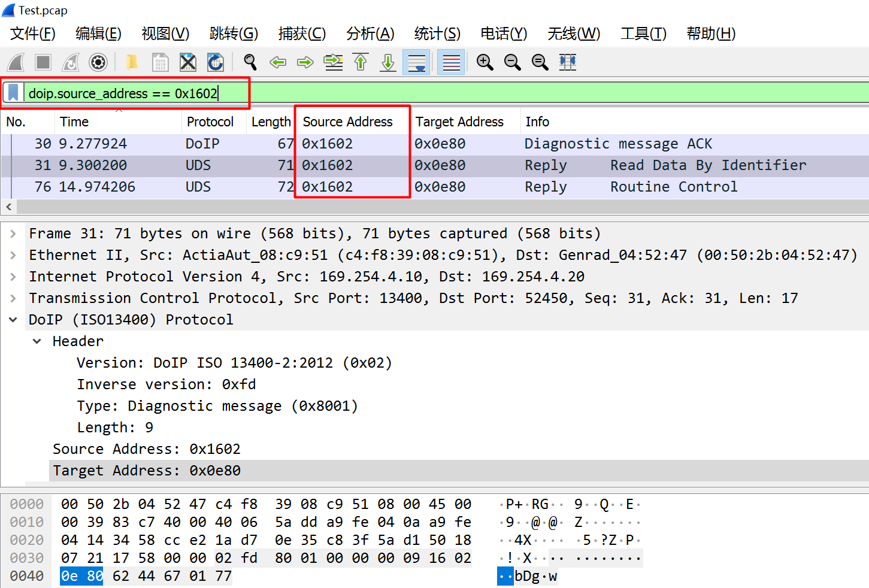Toggle auto-scroll during live capture

(416, 62)
